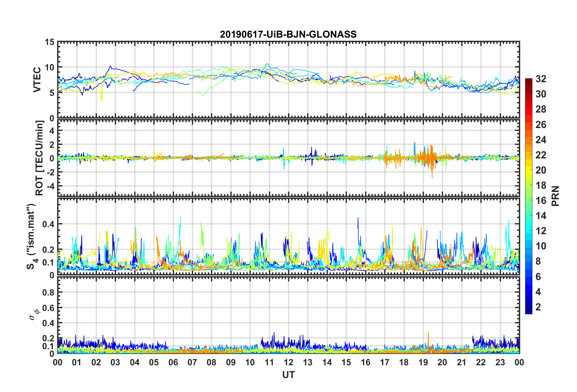Screen dimensions: 577x392
Task: Click the "-4" tick on the ROT axis
Action: pyautogui.click(x=51, y=186)
